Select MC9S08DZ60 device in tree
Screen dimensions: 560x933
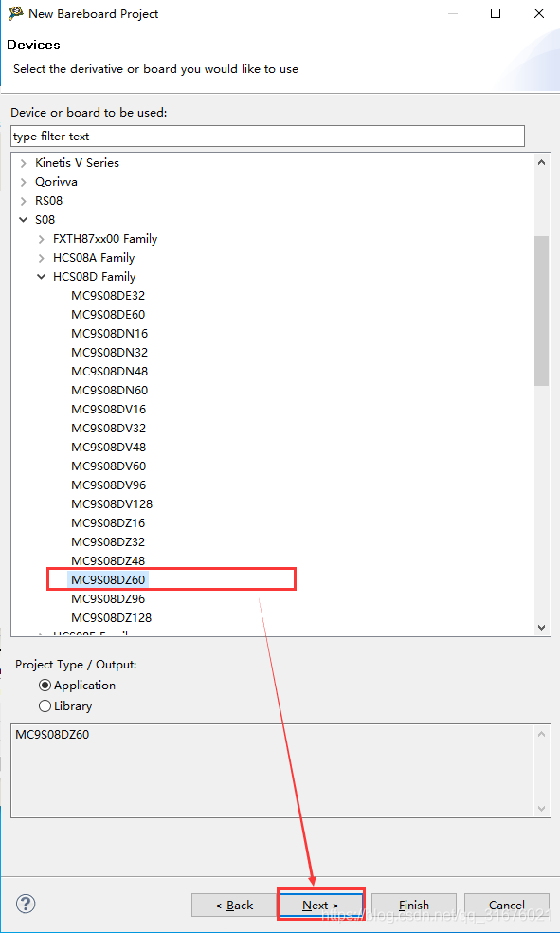(108, 580)
